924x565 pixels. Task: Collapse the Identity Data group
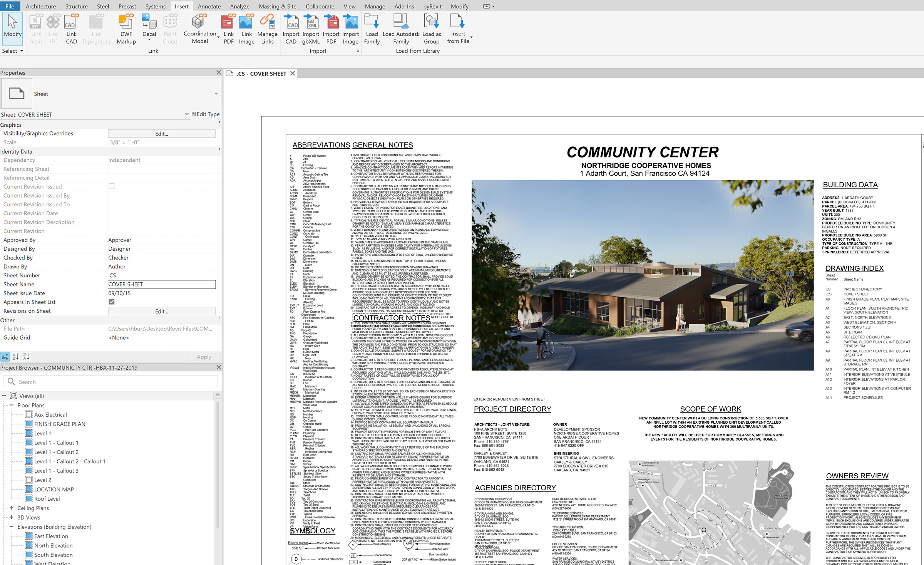click(219, 149)
